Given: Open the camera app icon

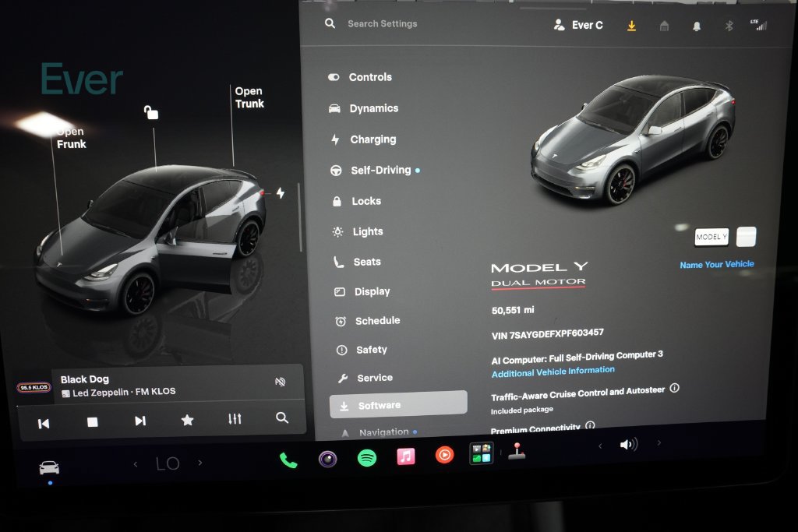Looking at the screenshot, I should (328, 460).
